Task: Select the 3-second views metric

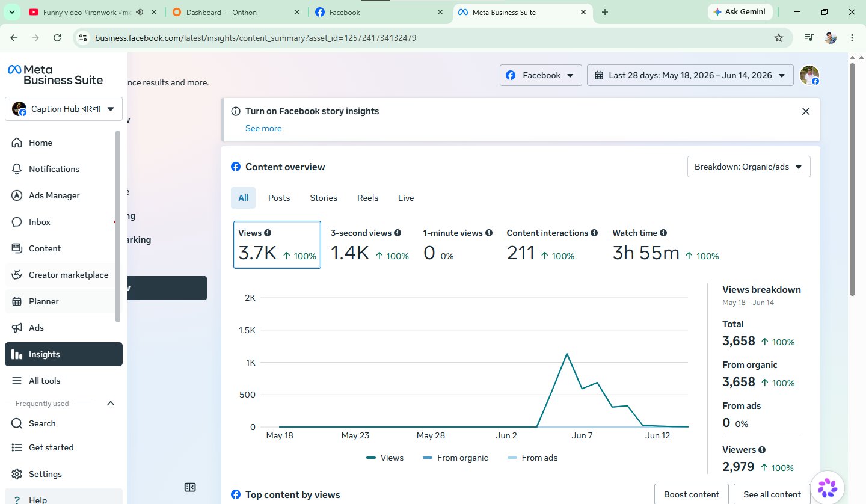Action: (x=370, y=245)
